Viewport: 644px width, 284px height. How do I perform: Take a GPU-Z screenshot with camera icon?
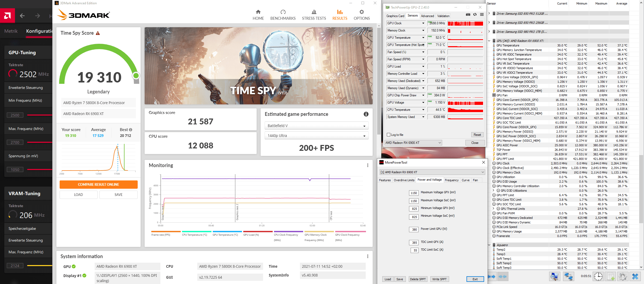(468, 14)
